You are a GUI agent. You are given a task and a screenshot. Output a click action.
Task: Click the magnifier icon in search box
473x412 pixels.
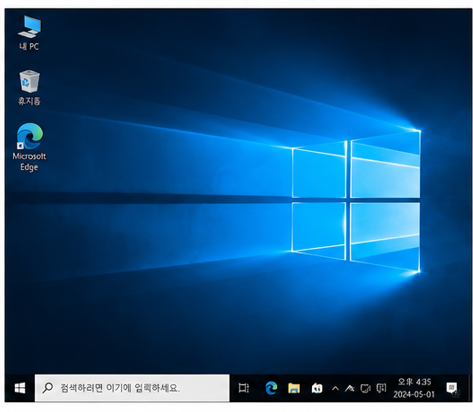[48, 388]
